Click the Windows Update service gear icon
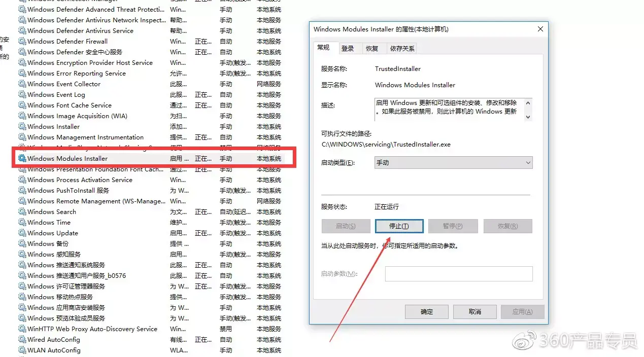The height and width of the screenshot is (357, 644). (x=22, y=233)
